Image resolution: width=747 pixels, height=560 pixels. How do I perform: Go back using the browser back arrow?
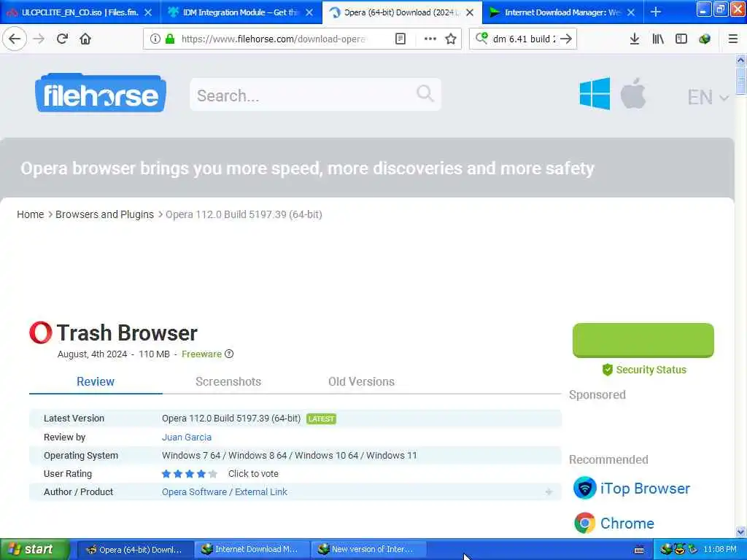(x=15, y=39)
